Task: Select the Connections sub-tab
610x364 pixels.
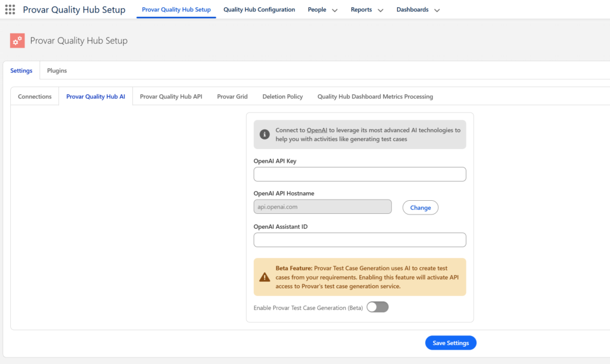Action: (35, 97)
